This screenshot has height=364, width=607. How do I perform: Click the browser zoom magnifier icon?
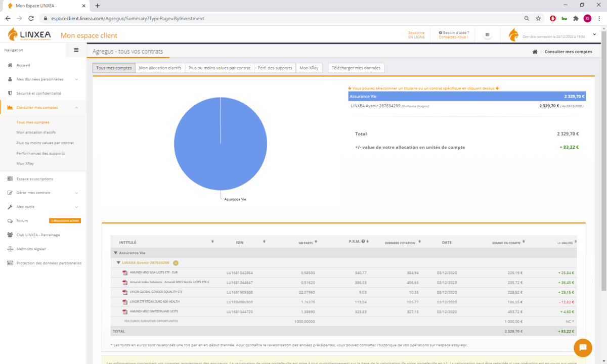(527, 18)
